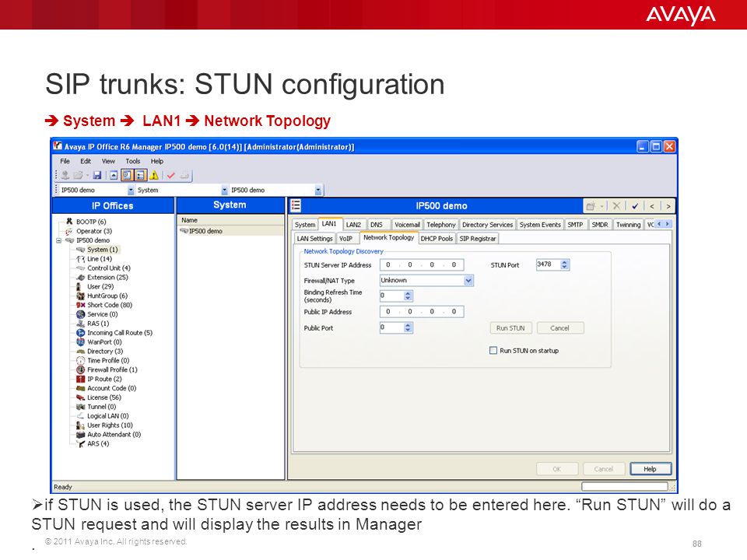This screenshot has height=560, width=747.
Task: Open the Firewall/NAT Type dropdown
Action: [x=468, y=281]
